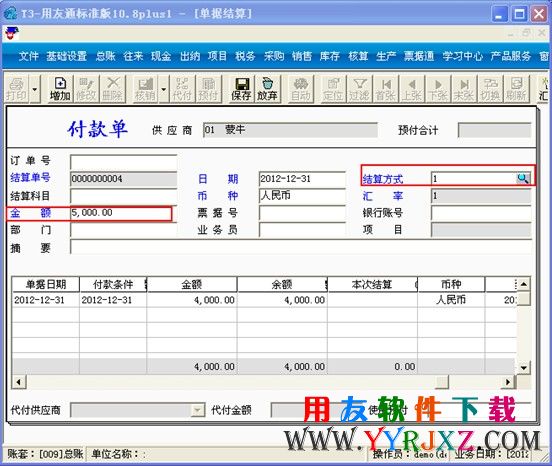Click the 单据日期 column header
552x466 pixels.
tap(46, 284)
